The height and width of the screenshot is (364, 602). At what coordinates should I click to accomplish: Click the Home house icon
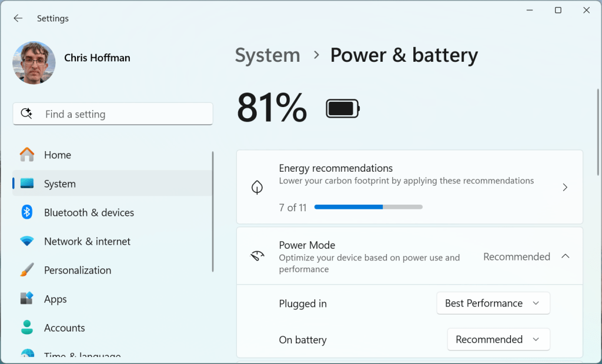tap(27, 155)
